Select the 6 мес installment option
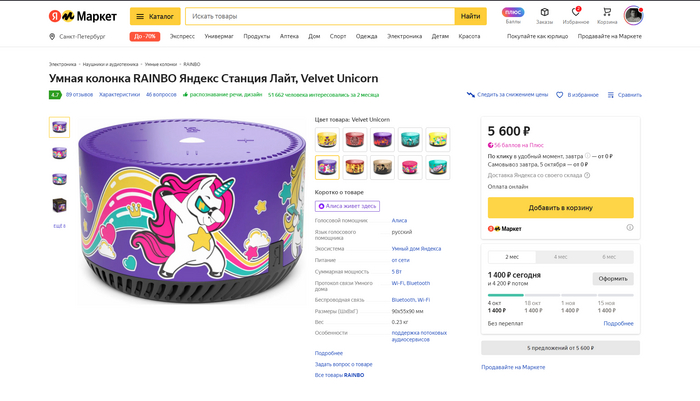 (x=609, y=257)
